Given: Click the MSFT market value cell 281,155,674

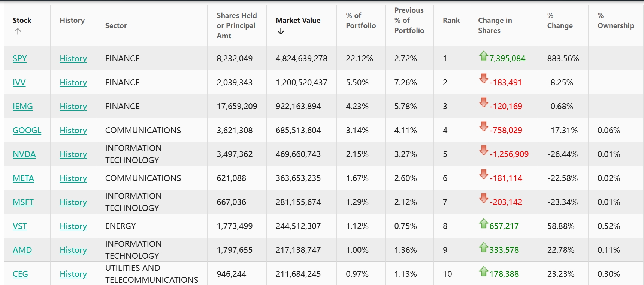Looking at the screenshot, I should (x=298, y=202).
